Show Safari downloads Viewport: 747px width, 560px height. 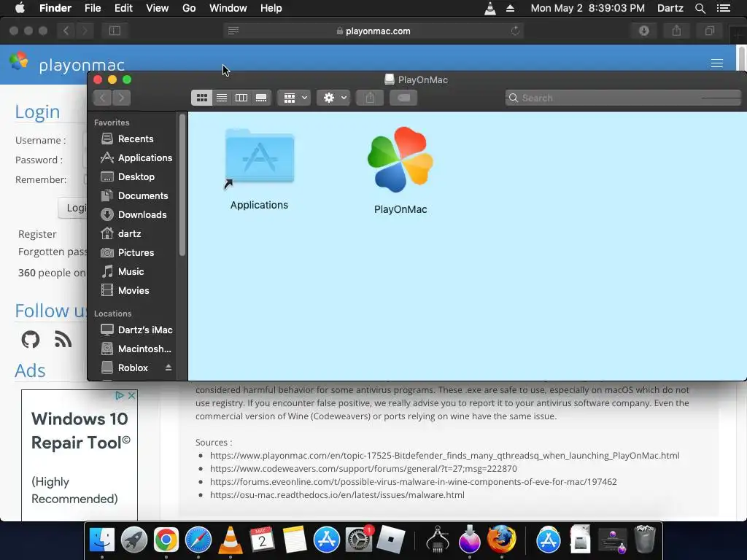click(x=644, y=31)
